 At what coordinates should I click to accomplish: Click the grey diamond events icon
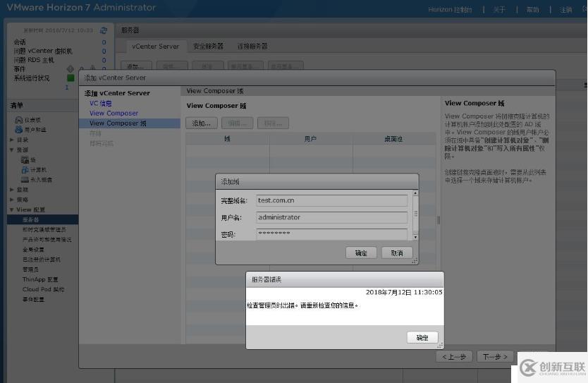(70, 68)
